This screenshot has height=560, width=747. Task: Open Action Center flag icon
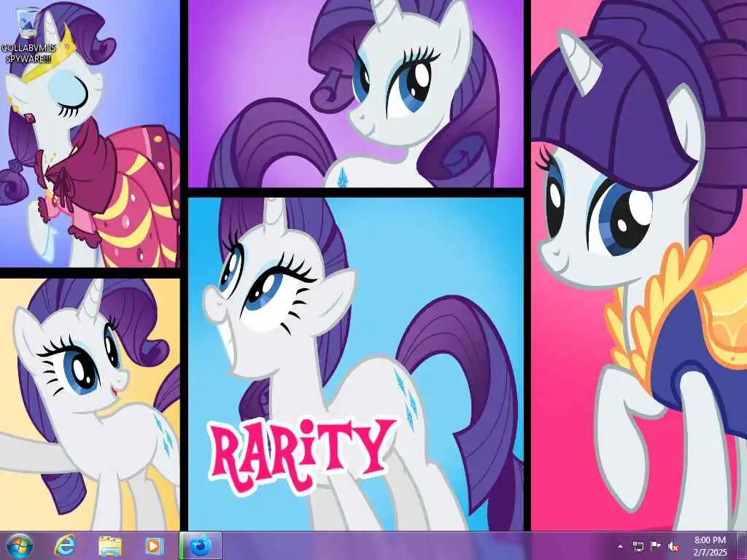pos(656,546)
